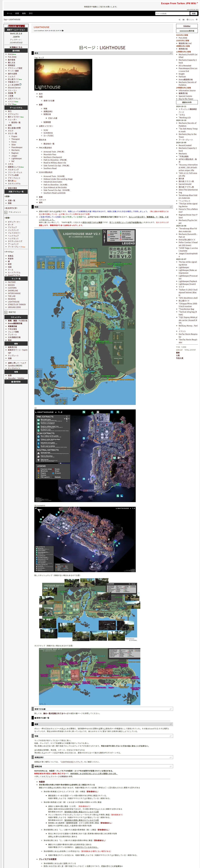
Task: Click the Escape From Tarkov JPN Wiki title
Action: [x=179, y=3]
